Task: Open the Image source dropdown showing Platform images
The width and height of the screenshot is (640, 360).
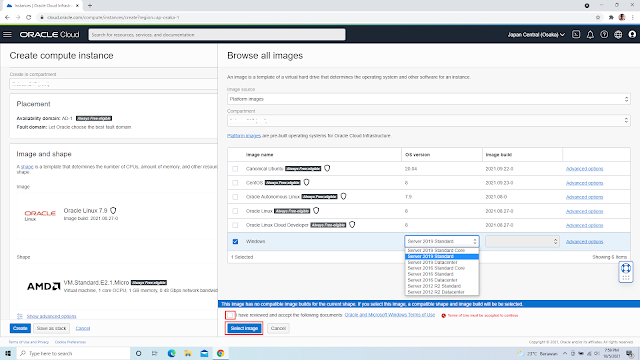Action: [x=429, y=99]
